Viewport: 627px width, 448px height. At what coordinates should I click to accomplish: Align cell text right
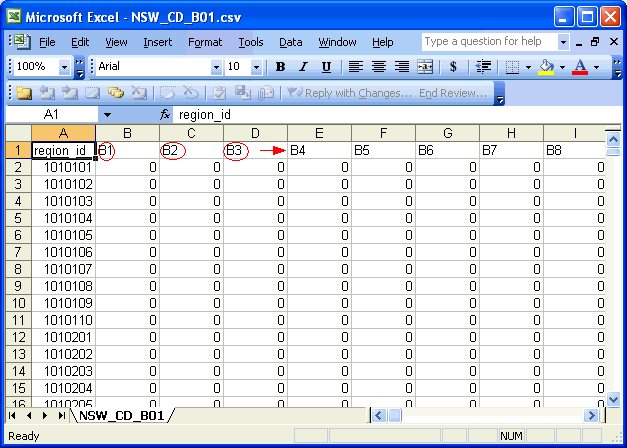(402, 67)
